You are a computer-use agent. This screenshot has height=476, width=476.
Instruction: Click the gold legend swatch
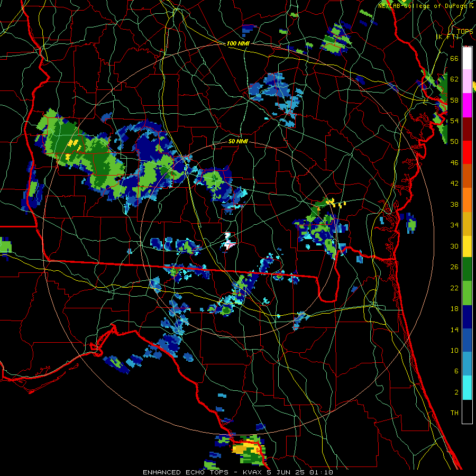pos(467,223)
